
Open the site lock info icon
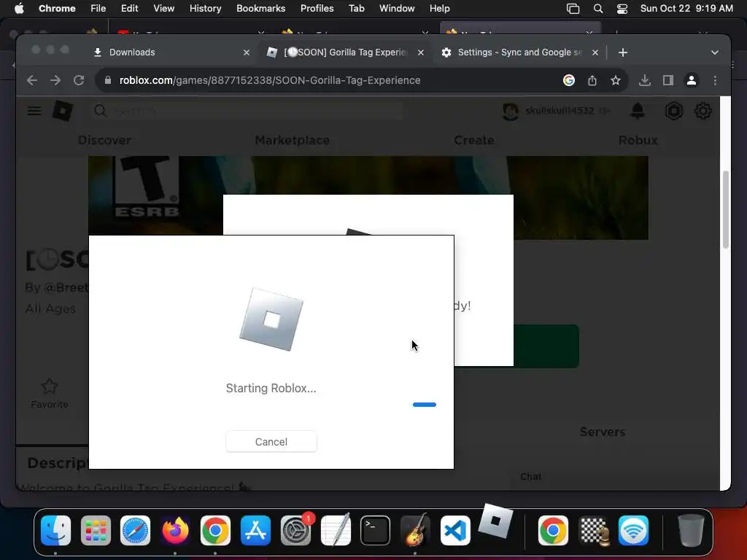(x=108, y=80)
